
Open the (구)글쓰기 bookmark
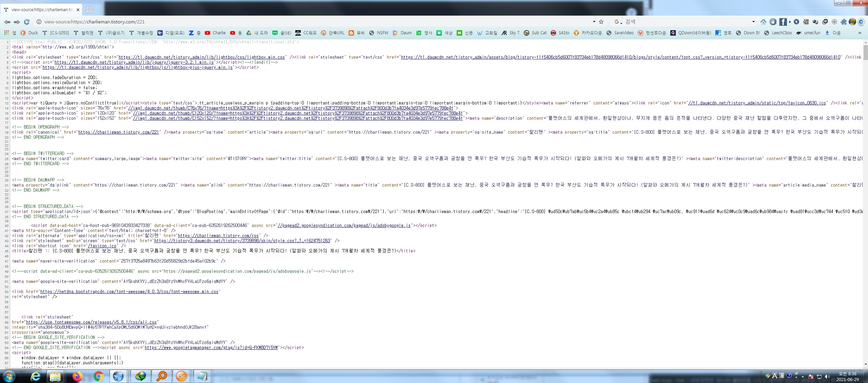[x=111, y=33]
